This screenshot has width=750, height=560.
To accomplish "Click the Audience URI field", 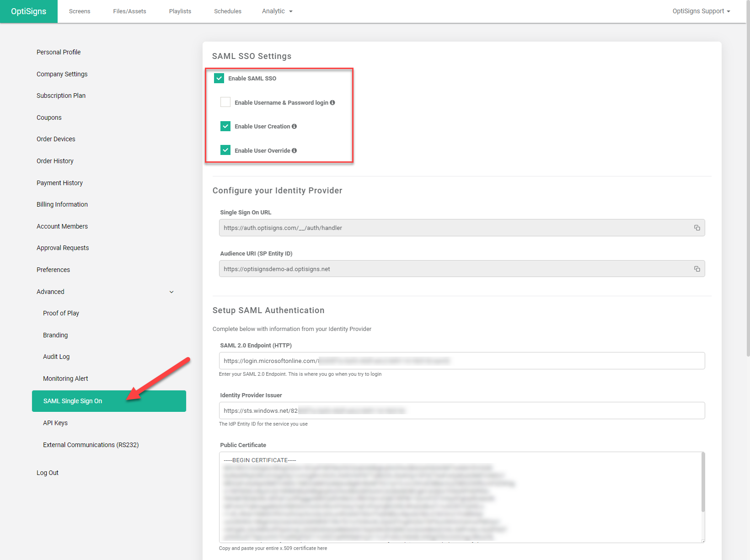I will point(462,269).
